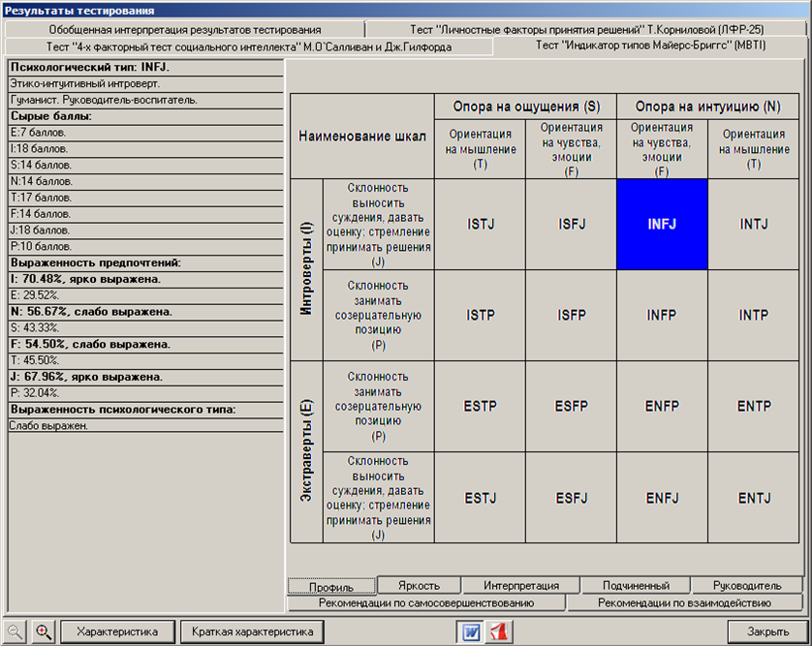Open the Подчиненный tab

click(636, 585)
